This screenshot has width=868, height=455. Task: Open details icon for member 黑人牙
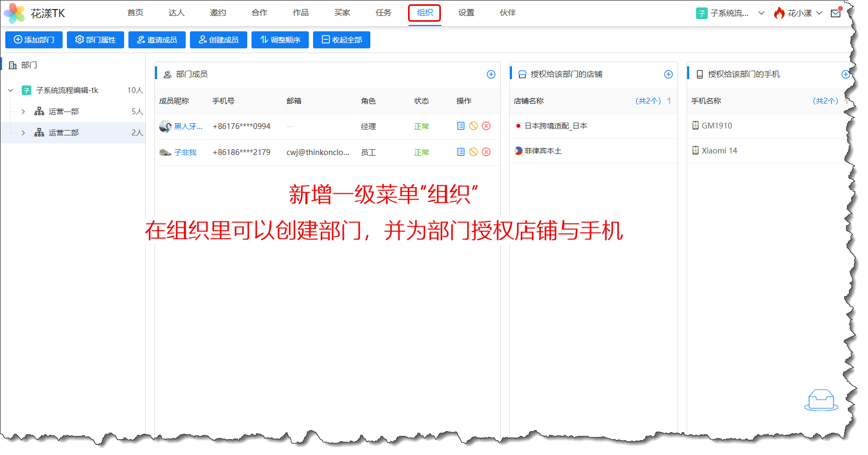(x=461, y=126)
